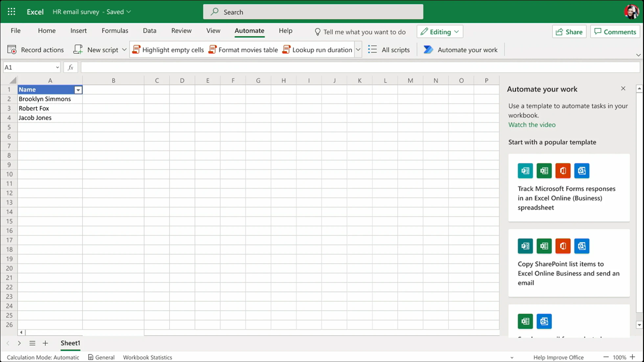
Task: Open the all sheets list icon
Action: (32, 343)
